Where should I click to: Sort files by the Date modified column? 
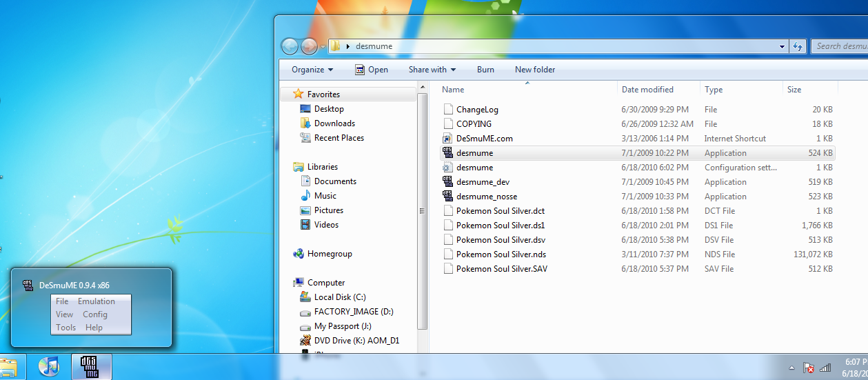pos(647,90)
